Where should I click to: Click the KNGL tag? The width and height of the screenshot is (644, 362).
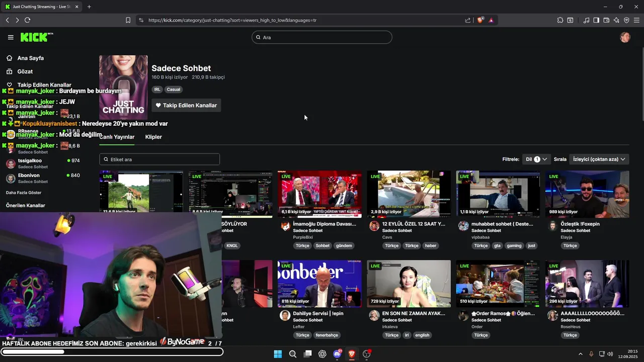(x=232, y=246)
